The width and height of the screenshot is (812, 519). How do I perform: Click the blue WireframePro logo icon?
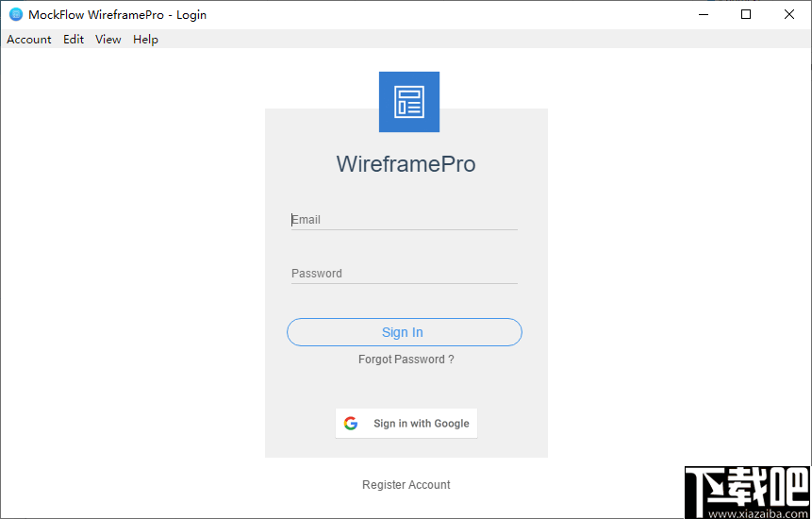[x=409, y=102]
